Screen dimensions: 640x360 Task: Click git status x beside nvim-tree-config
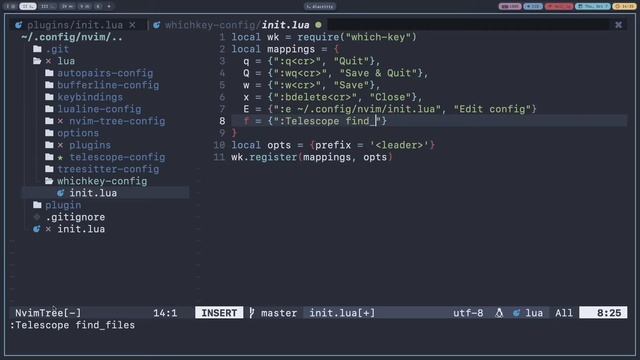click(x=60, y=121)
